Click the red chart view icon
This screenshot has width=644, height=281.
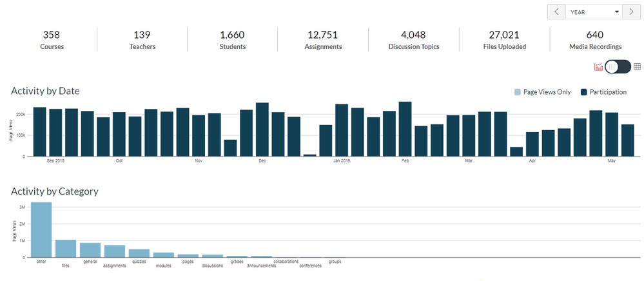click(x=598, y=67)
